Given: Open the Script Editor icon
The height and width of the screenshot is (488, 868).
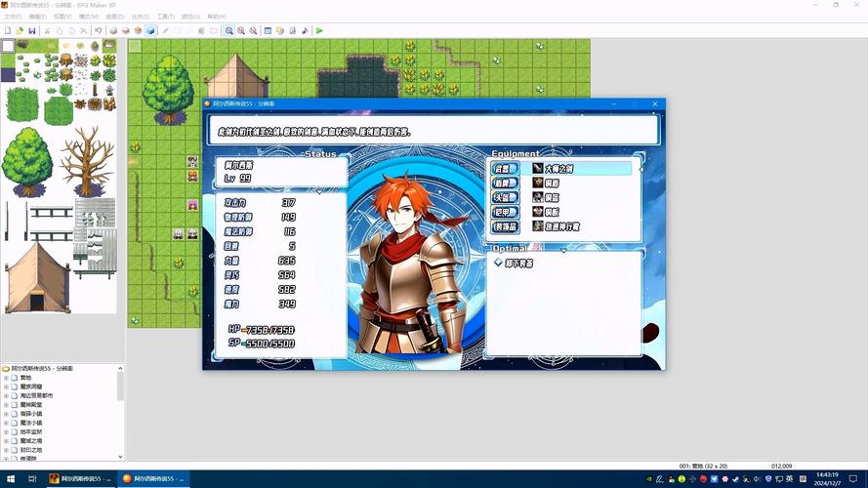Looking at the screenshot, I should click(292, 31).
